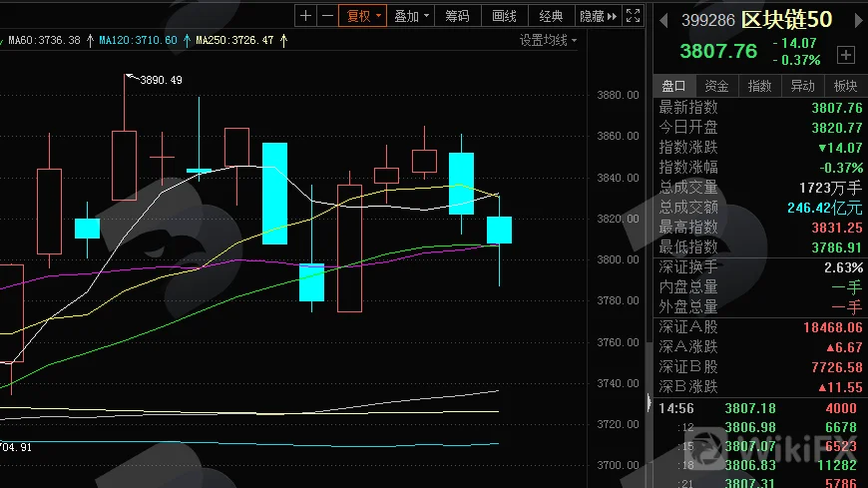The image size is (868, 488).
Task: Click the 3890.49 high price label
Action: 161,80
